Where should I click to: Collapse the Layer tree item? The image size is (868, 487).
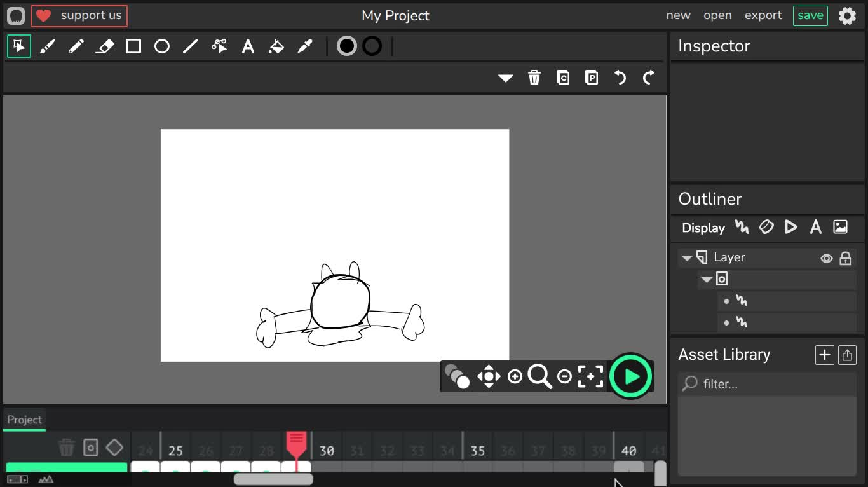[x=687, y=258]
